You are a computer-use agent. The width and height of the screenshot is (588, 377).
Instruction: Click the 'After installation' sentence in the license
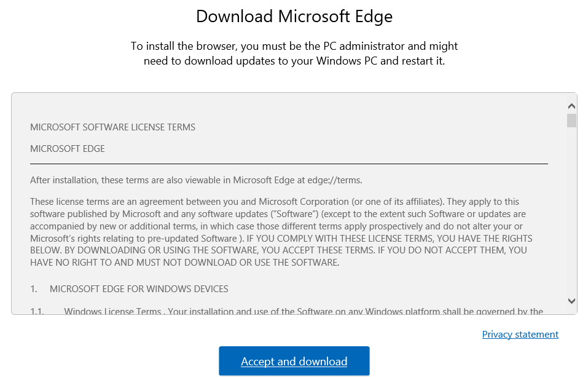click(196, 180)
